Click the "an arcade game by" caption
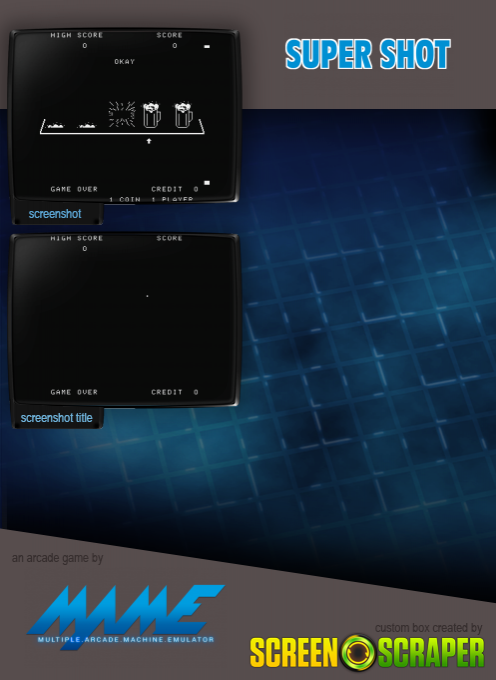The image size is (496, 680). tap(57, 558)
